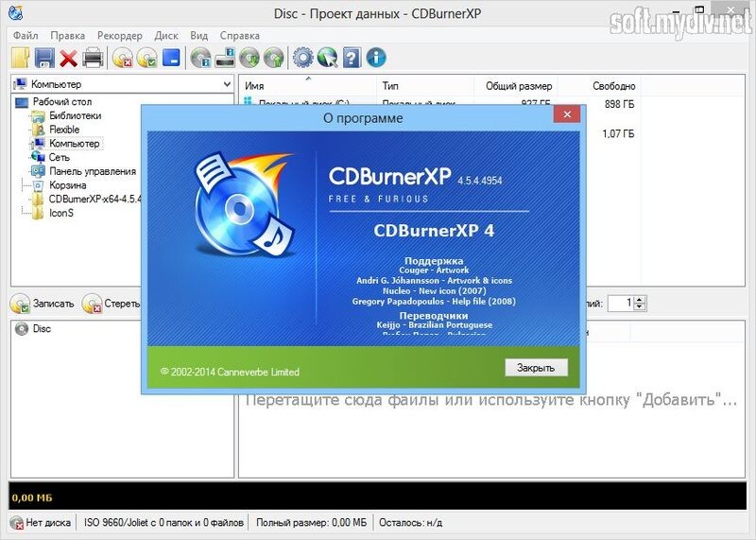The image size is (756, 540).
Task: Click the © 2002-2014 Canneverbe Limited text
Action: tap(230, 372)
